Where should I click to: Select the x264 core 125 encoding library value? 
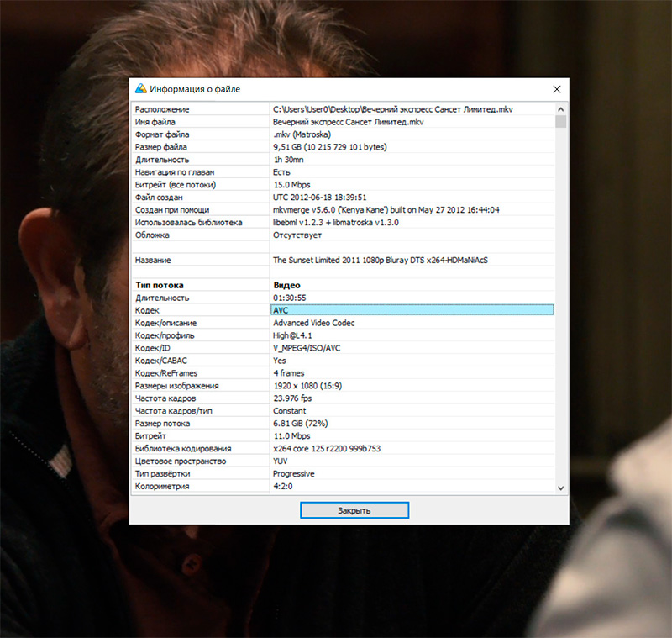point(327,449)
